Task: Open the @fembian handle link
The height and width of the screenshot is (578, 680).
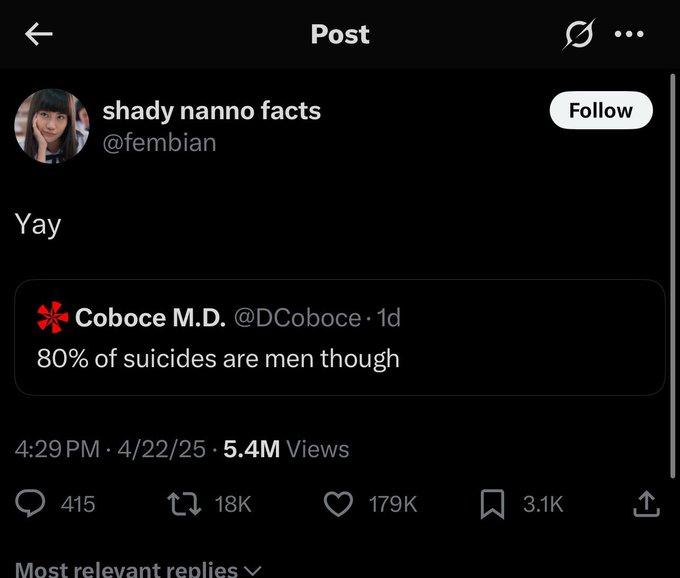Action: (159, 143)
